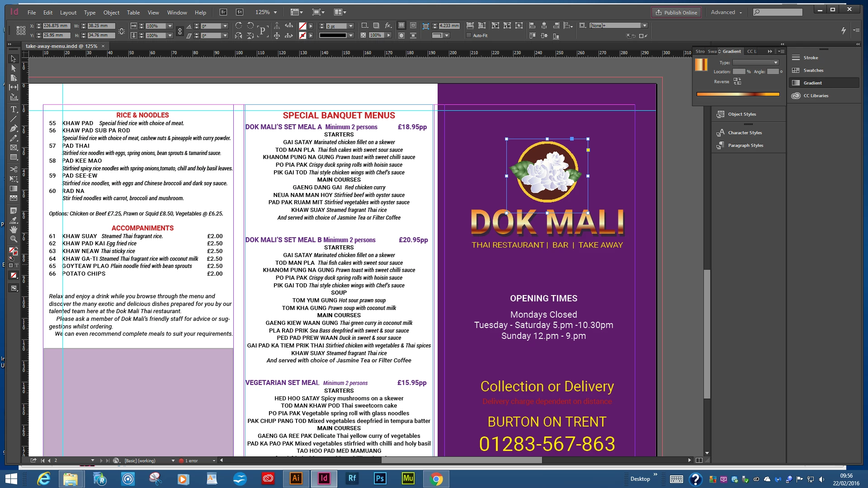Image resolution: width=868 pixels, height=488 pixels.
Task: Select the Direct Selection tool
Action: point(14,68)
